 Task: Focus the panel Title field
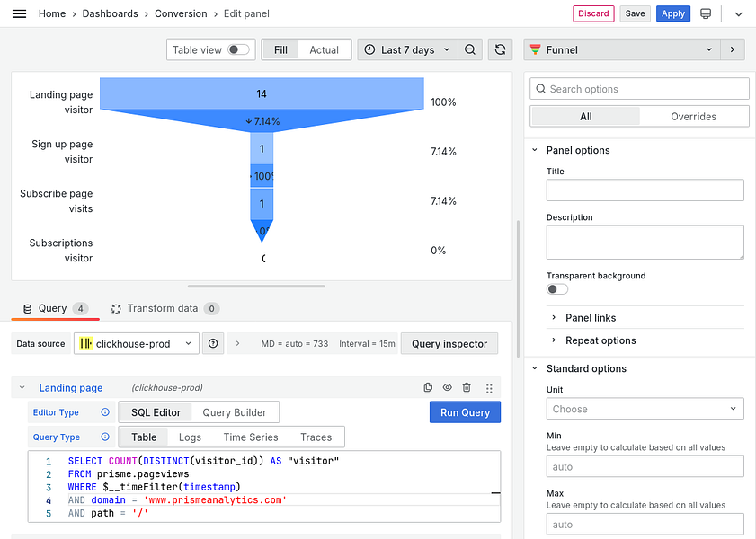(x=645, y=190)
